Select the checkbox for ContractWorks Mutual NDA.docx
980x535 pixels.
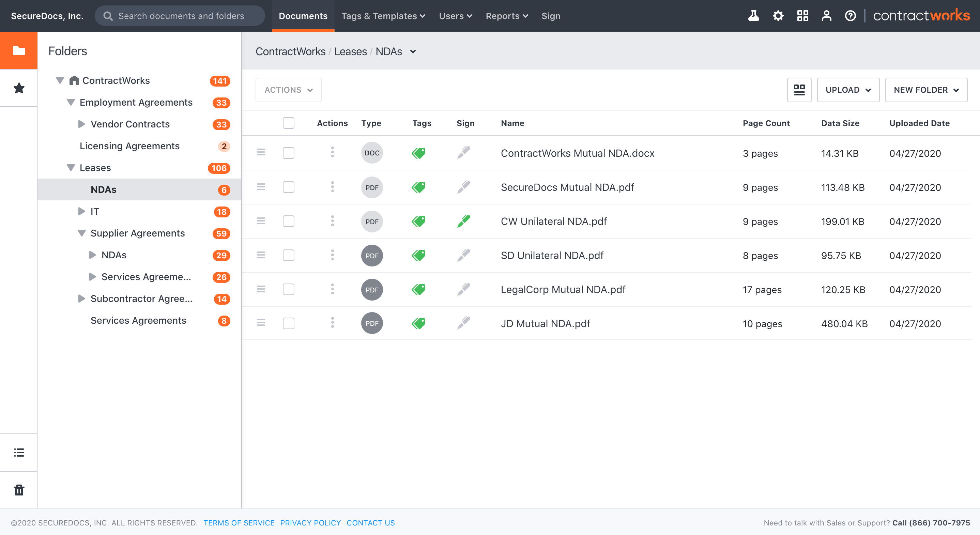tap(288, 153)
